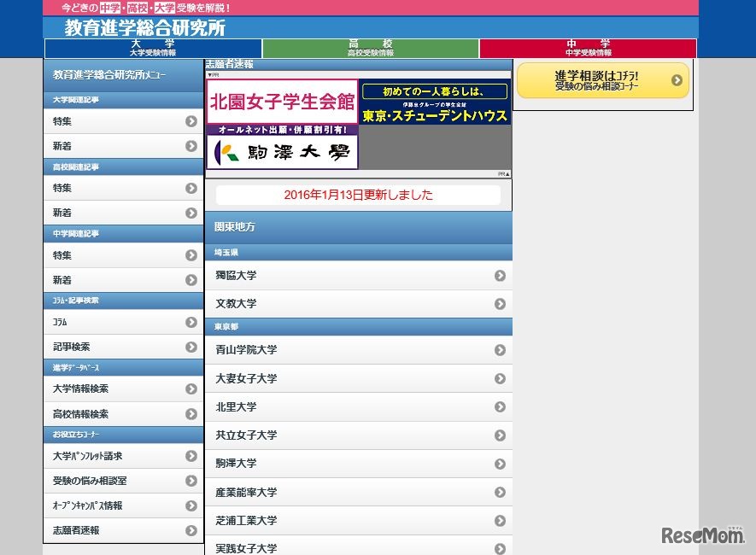This screenshot has height=555, width=756.
Task: Click the 北園女子学生会館 advertisement
Action: (x=283, y=101)
